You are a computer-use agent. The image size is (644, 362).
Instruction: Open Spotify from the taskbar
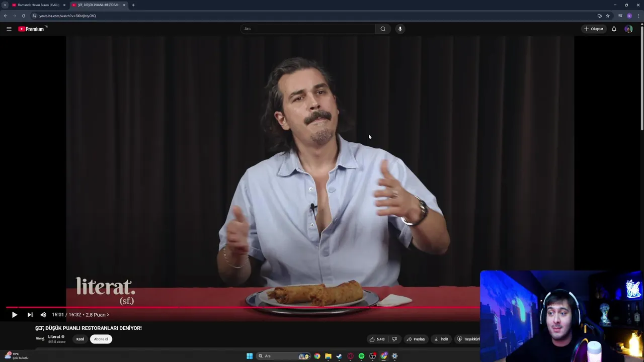361,356
